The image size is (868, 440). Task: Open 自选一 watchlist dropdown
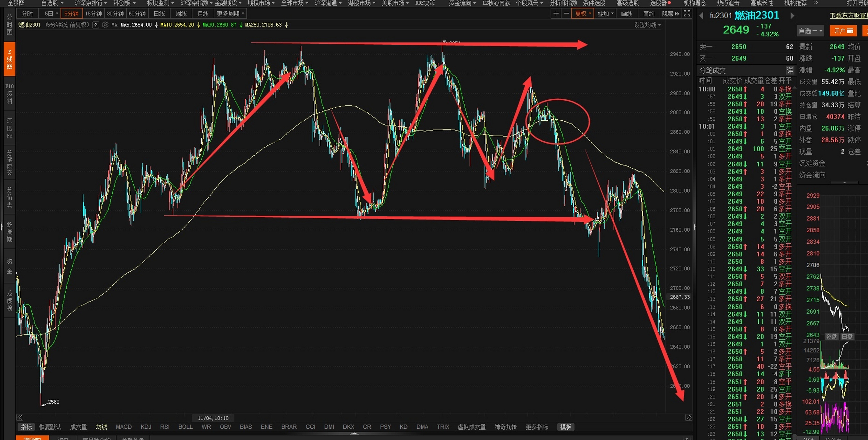point(810,31)
